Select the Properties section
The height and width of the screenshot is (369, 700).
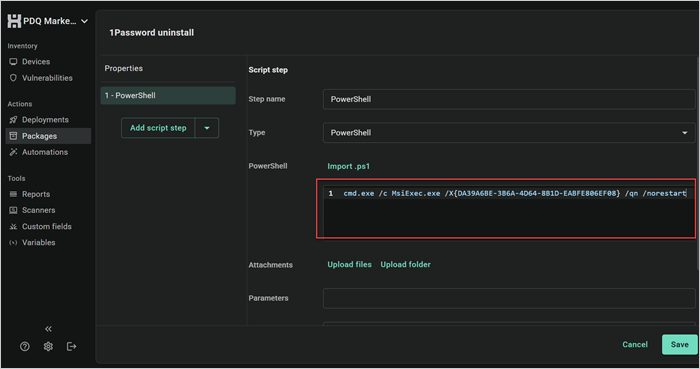tap(124, 68)
